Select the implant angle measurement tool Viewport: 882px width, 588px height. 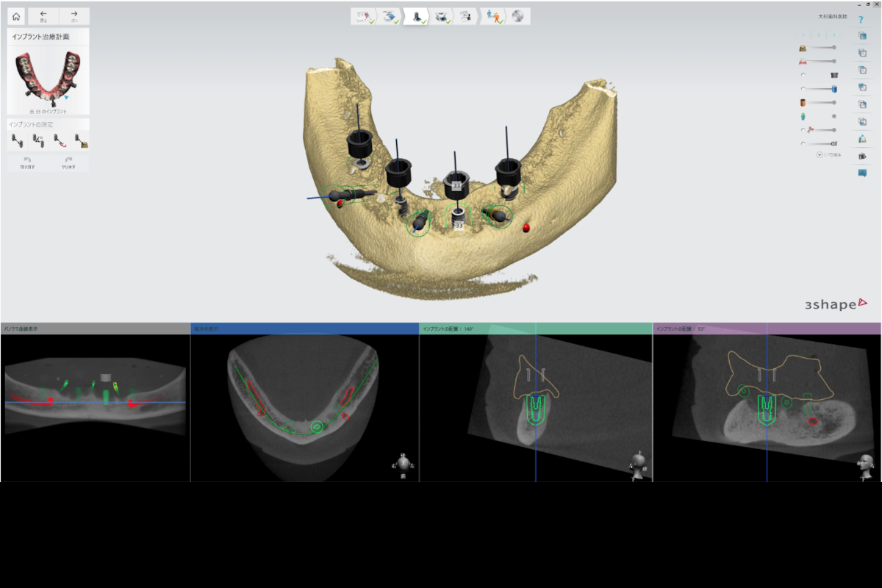click(37, 141)
